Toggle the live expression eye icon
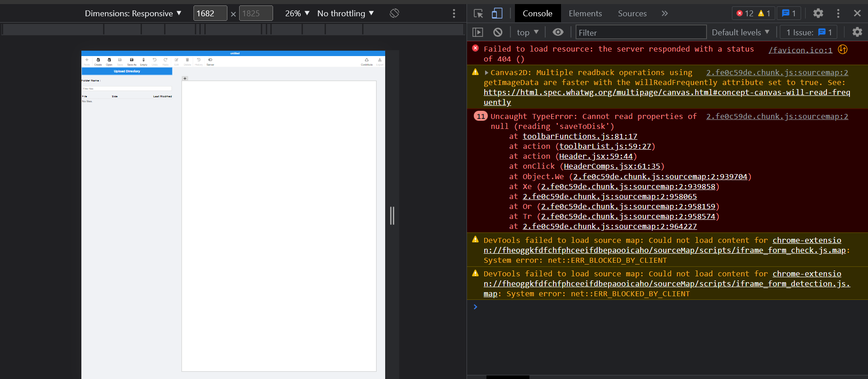 [x=558, y=32]
